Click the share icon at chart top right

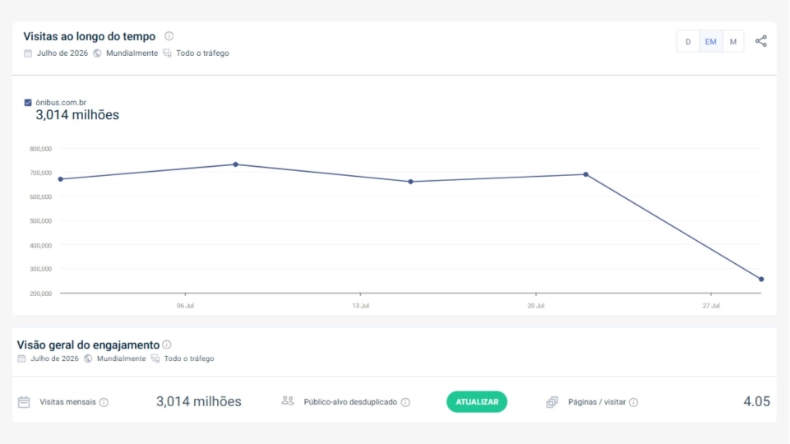point(761,41)
